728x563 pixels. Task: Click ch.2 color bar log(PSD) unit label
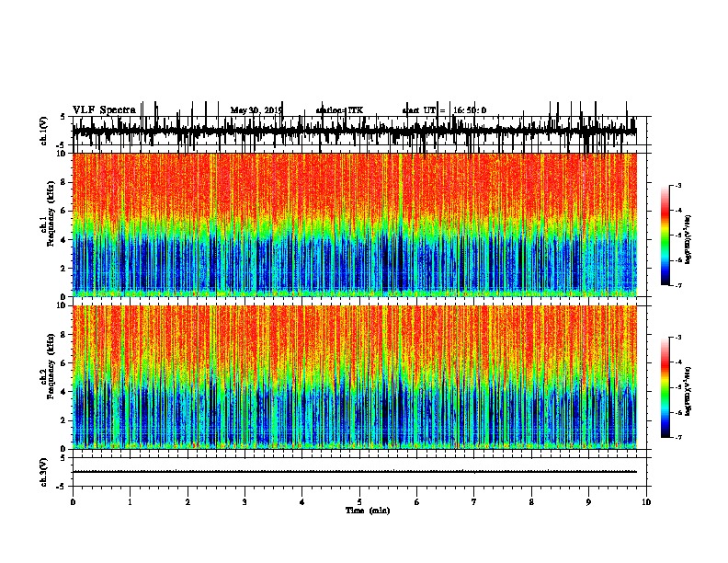pyautogui.click(x=688, y=391)
